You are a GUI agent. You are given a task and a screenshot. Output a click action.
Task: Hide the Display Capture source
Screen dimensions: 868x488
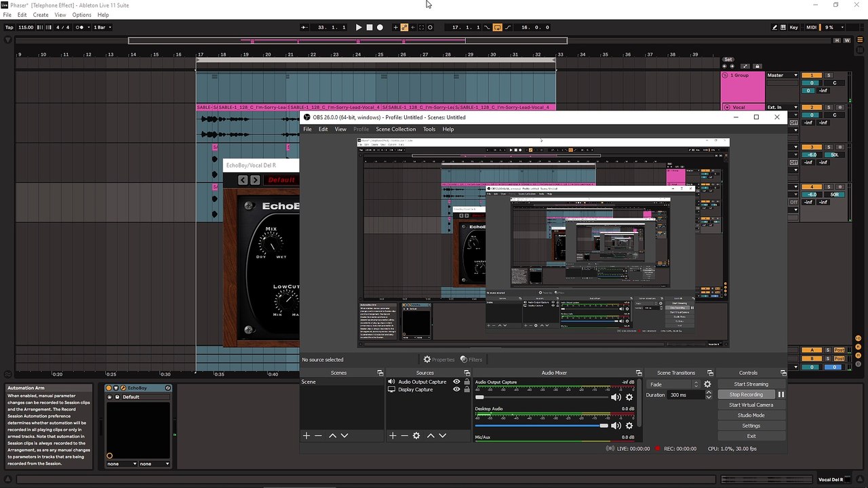(x=456, y=390)
